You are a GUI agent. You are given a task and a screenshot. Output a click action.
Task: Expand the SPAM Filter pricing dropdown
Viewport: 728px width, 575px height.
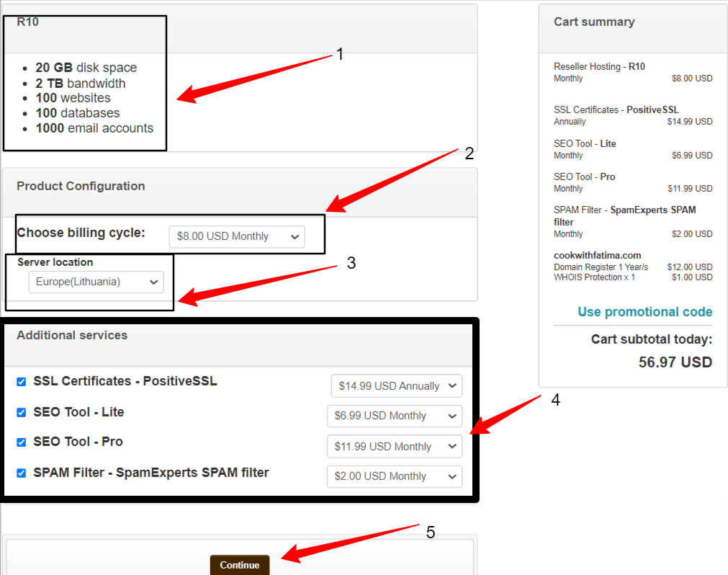click(x=395, y=476)
